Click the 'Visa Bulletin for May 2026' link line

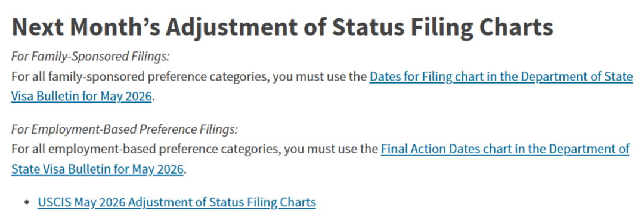tap(82, 97)
